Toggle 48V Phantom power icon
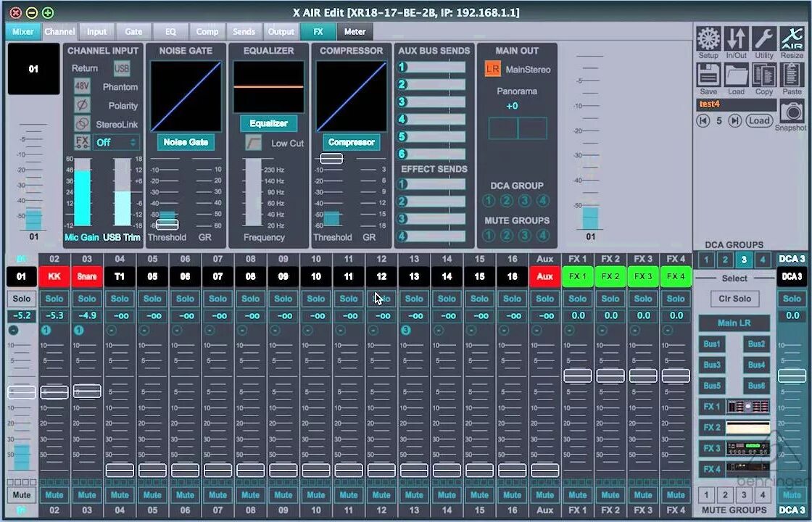The height and width of the screenshot is (522, 812). (82, 86)
